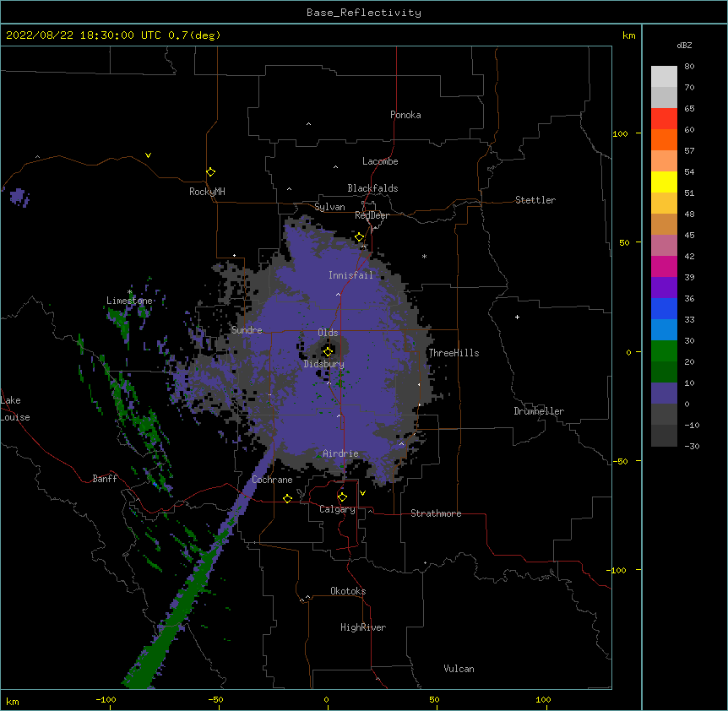Viewport: 728px width, 711px height.
Task: Click the yellow diamond marker south of Cochrane
Action: pos(287,498)
